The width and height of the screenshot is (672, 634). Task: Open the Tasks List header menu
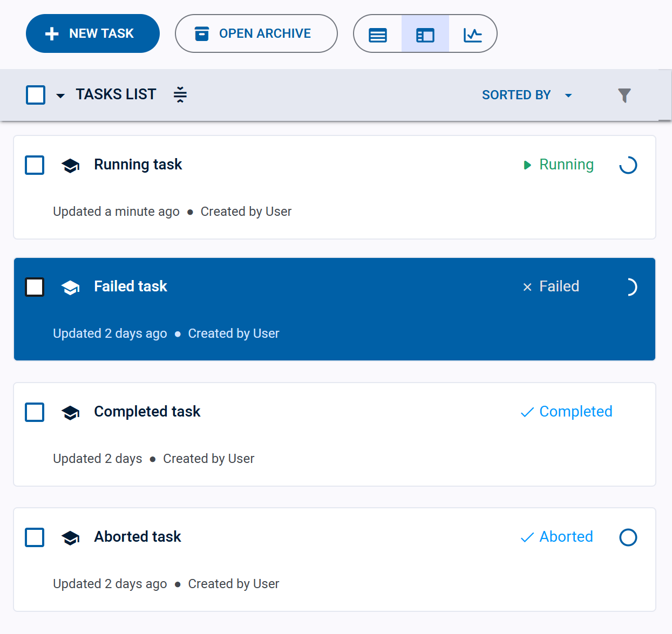(x=116, y=94)
